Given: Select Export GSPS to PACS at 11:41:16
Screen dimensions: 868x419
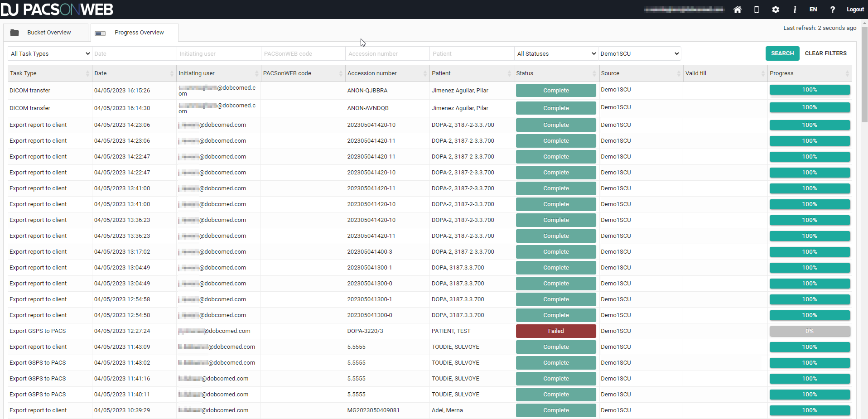Looking at the screenshot, I should [38, 379].
